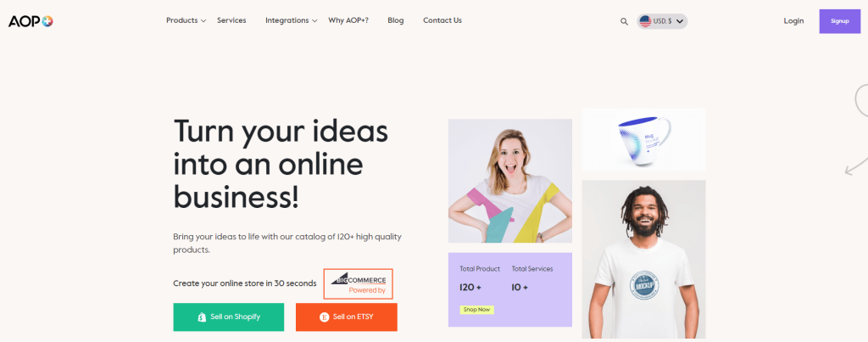Click the purple Signup button
This screenshot has height=342, width=868.
click(840, 21)
